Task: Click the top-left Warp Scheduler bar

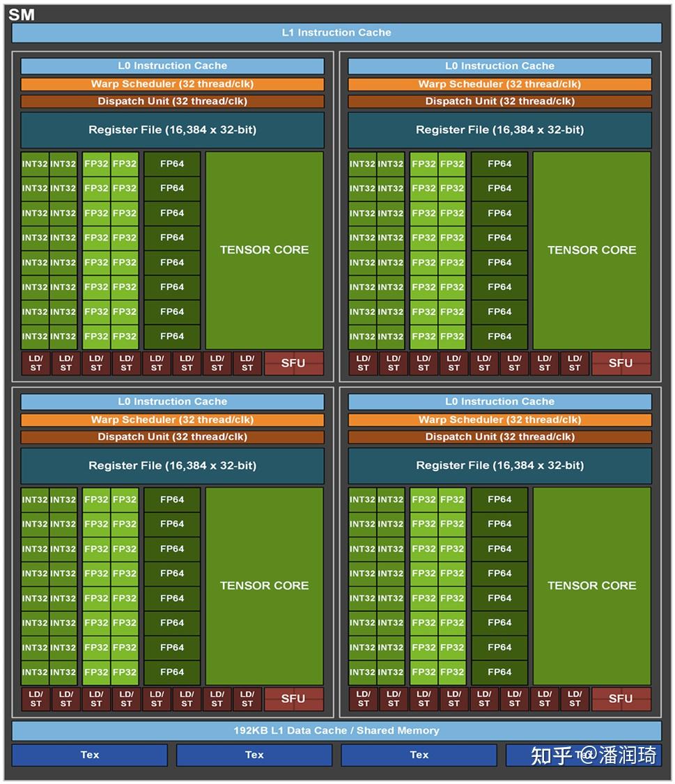Action: coord(172,84)
